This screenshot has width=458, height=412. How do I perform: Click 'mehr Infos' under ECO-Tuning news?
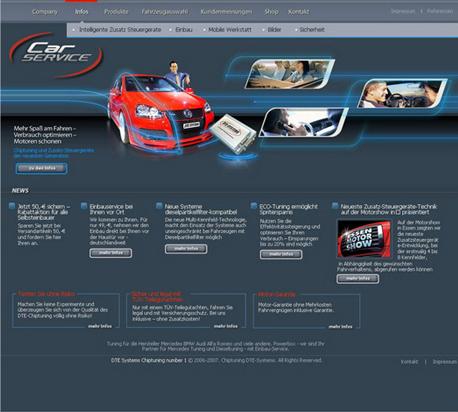click(x=281, y=254)
